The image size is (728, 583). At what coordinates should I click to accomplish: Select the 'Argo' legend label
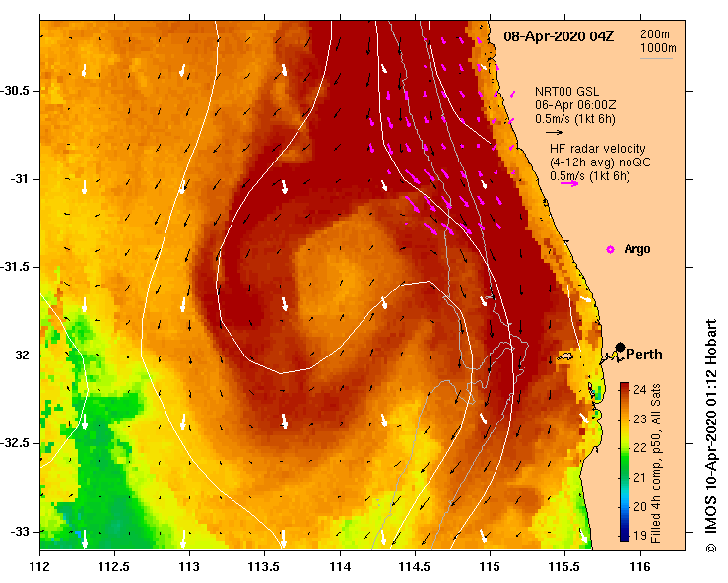coord(637,249)
